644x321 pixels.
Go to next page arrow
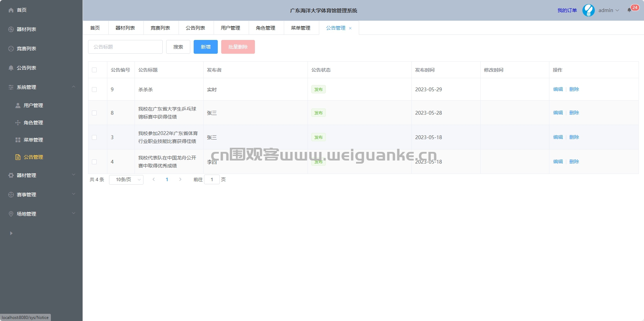pos(180,179)
